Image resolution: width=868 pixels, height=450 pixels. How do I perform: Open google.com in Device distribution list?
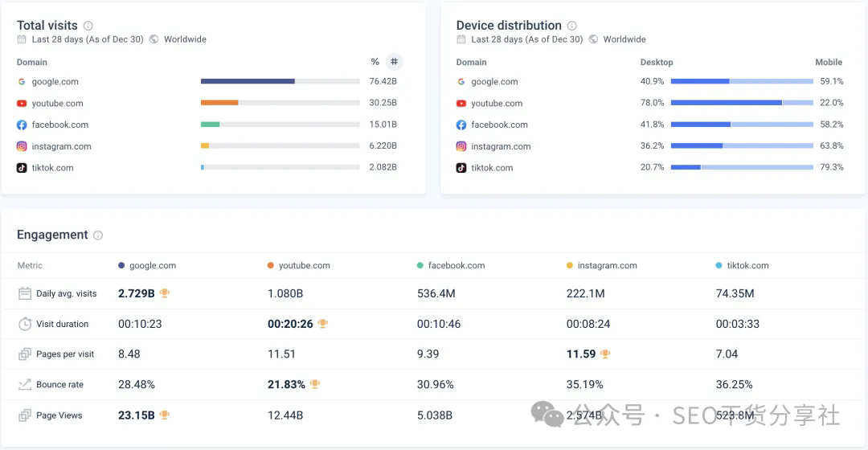coord(494,81)
